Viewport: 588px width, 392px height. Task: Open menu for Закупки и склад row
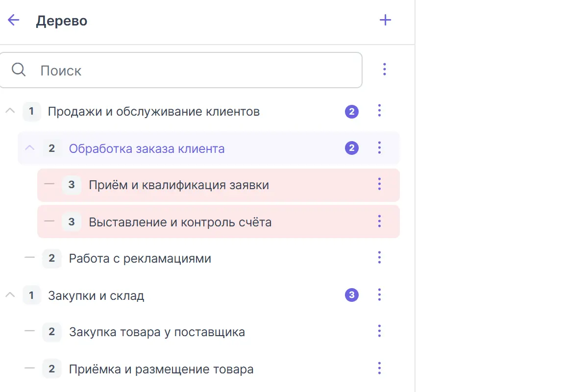[379, 294]
